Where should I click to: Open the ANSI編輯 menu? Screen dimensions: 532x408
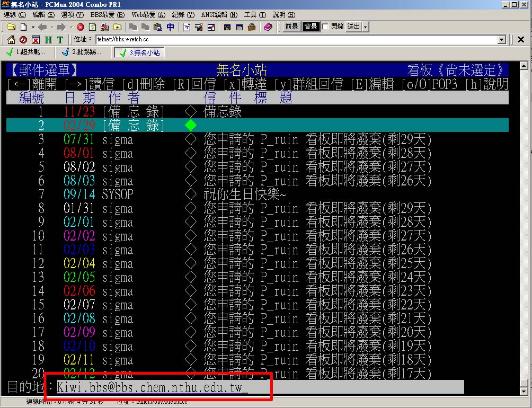tap(219, 15)
